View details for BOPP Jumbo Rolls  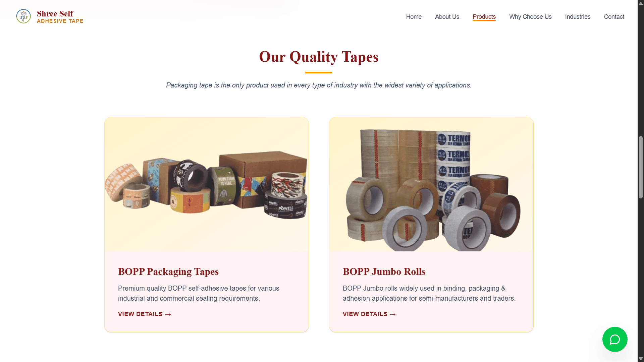[x=369, y=314]
